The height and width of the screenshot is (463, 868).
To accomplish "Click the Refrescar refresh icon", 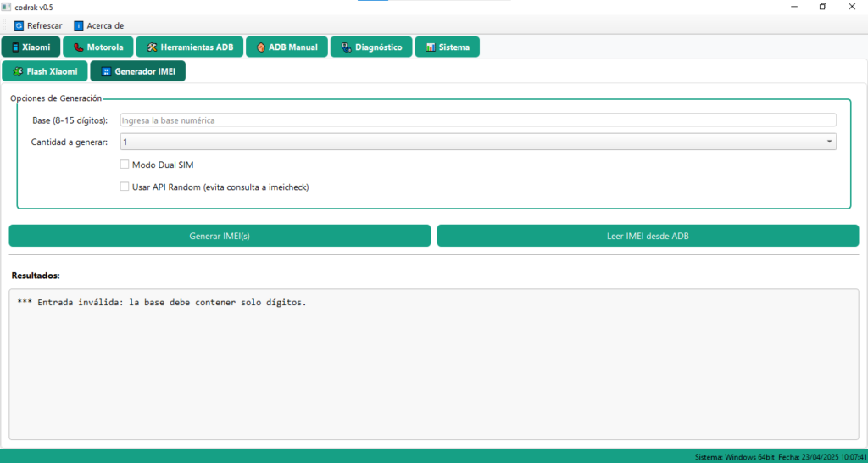I will (19, 25).
